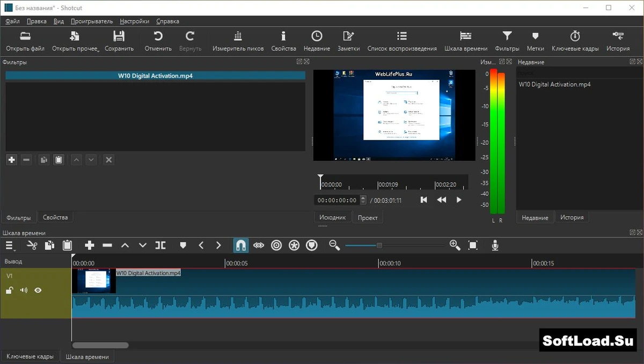Viewport: 644px width, 364px height.
Task: Click the timeline zoom slider
Action: coord(394,246)
